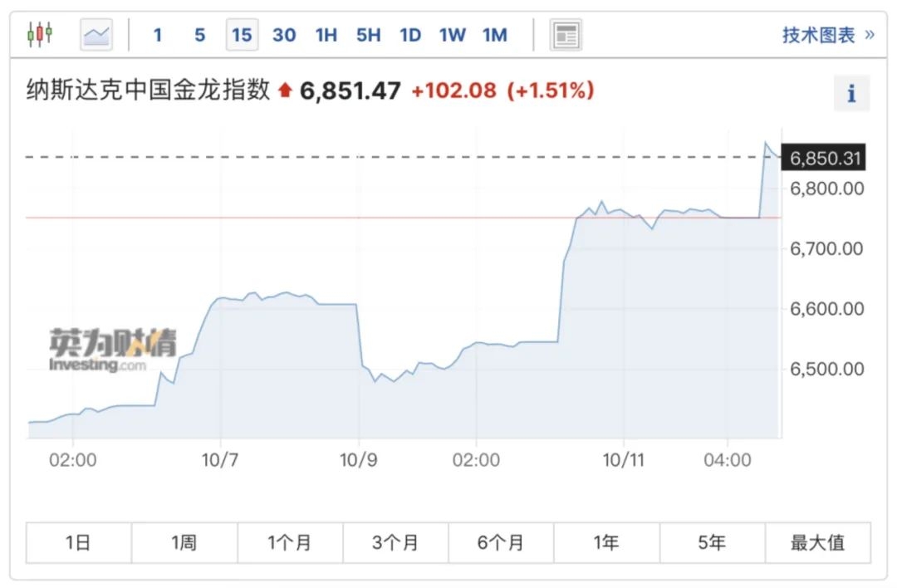Switch to the 1日 range tab

pyautogui.click(x=78, y=542)
